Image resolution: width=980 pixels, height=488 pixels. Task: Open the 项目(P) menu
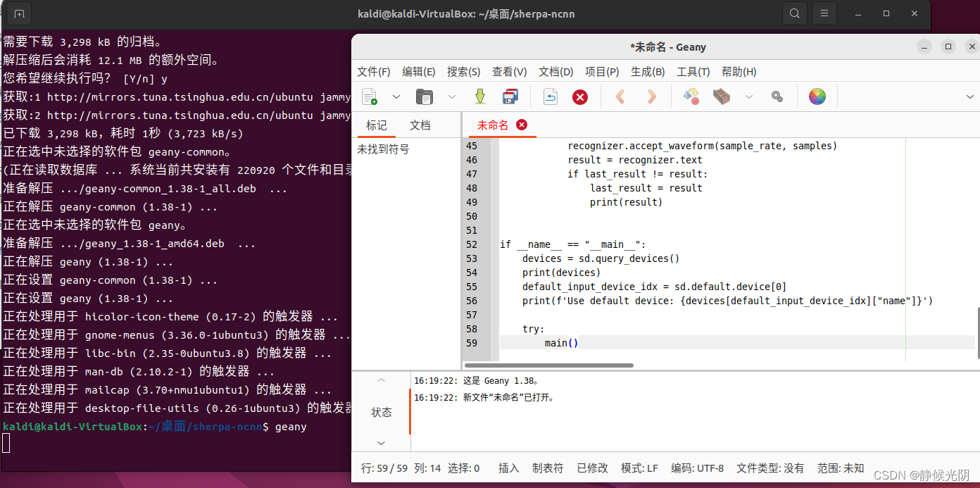click(x=602, y=72)
